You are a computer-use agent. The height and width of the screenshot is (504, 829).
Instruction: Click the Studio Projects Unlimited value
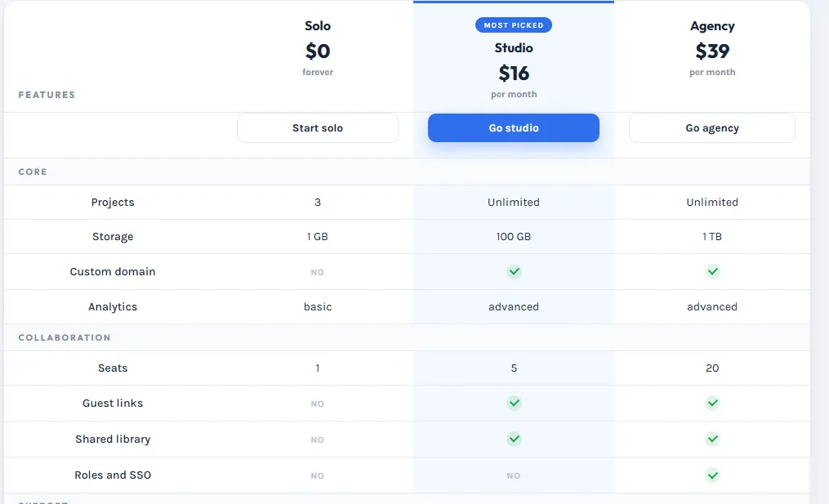coord(514,202)
